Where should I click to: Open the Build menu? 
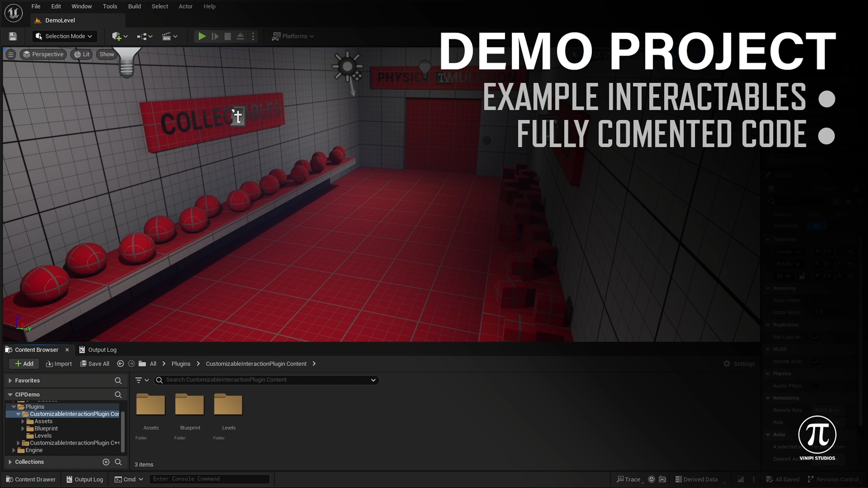(134, 6)
